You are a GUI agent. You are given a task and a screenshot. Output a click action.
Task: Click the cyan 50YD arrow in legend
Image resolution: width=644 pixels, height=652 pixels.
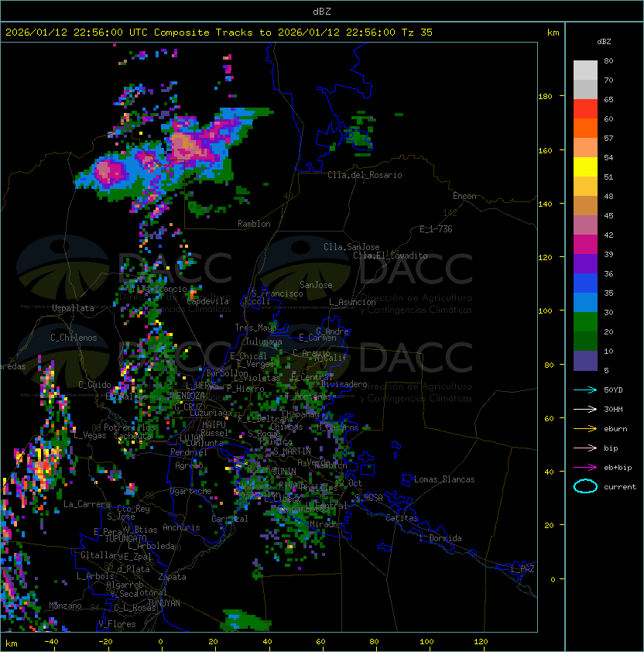tap(585, 389)
